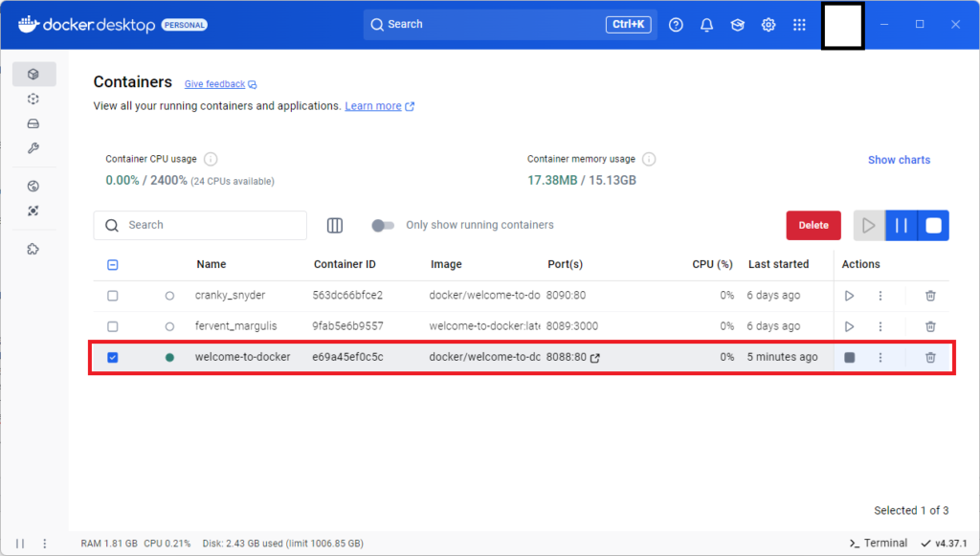This screenshot has width=980, height=556.
Task: Open the Images view in sidebar
Action: click(33, 100)
